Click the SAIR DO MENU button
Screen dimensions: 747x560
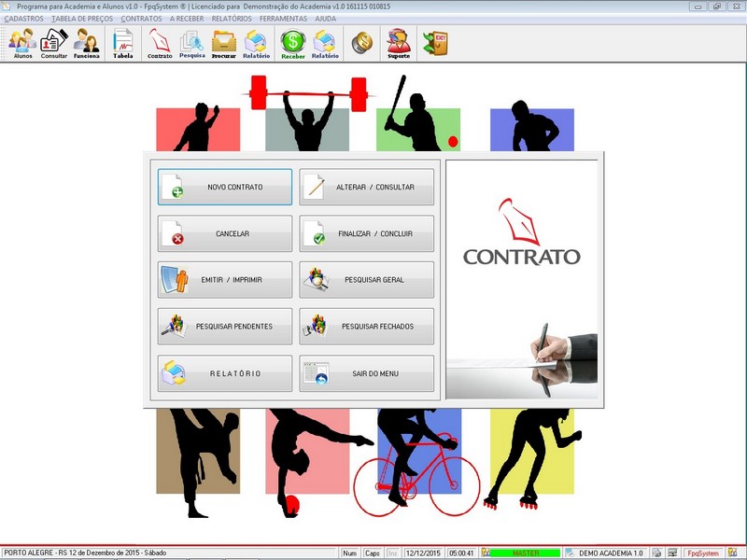366,374
